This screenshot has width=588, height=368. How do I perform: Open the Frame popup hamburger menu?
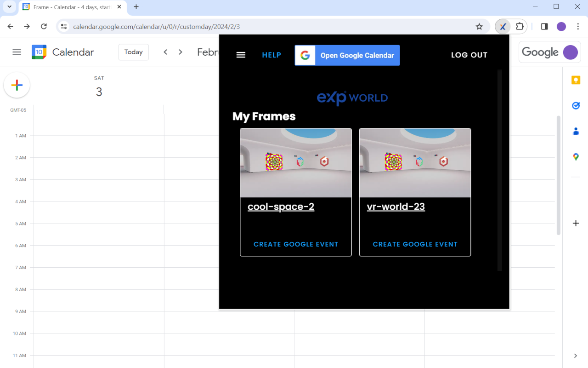(x=241, y=55)
